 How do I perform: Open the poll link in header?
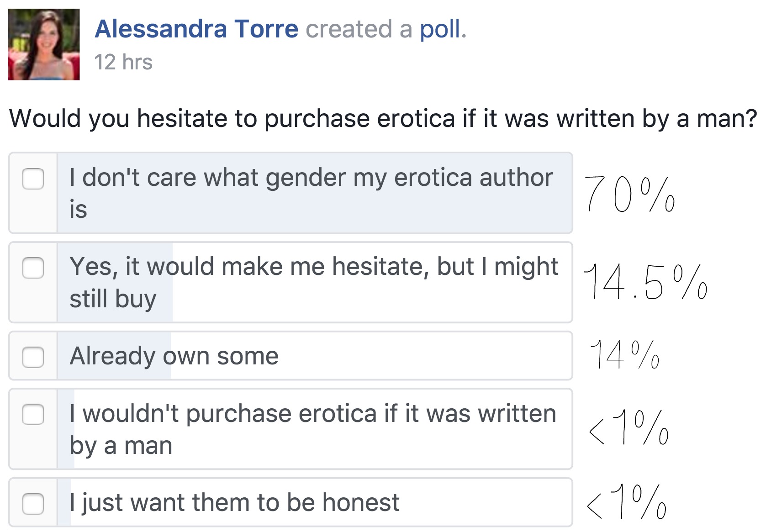(x=443, y=29)
